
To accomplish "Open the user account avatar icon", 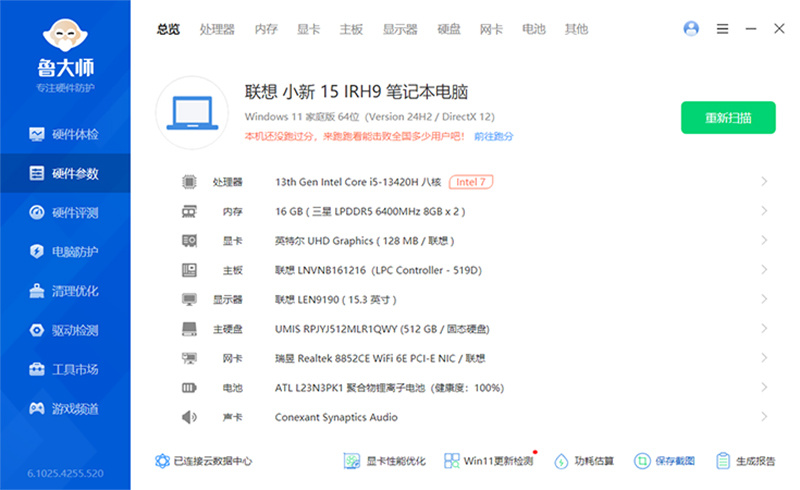I will pos(691,29).
